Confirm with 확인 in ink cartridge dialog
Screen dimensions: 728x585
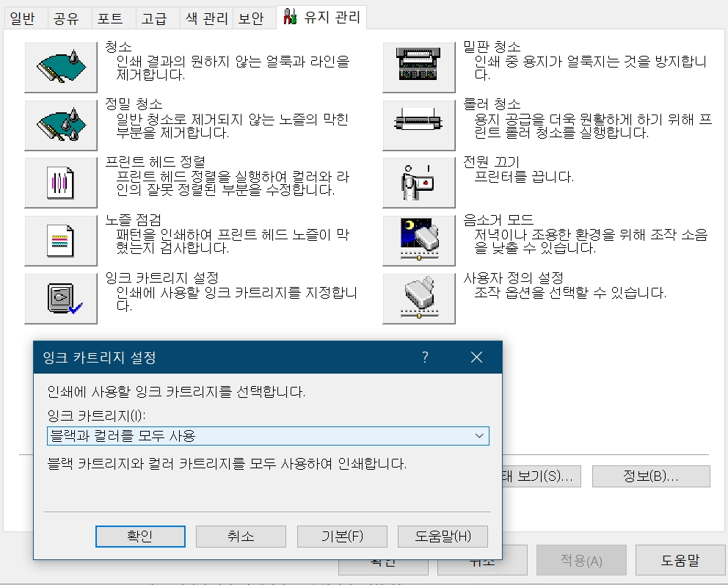click(140, 536)
